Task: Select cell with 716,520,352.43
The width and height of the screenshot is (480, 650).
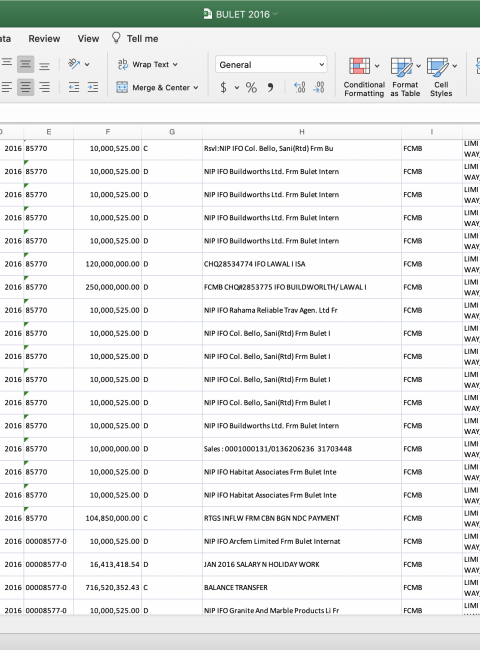Action: [108, 588]
